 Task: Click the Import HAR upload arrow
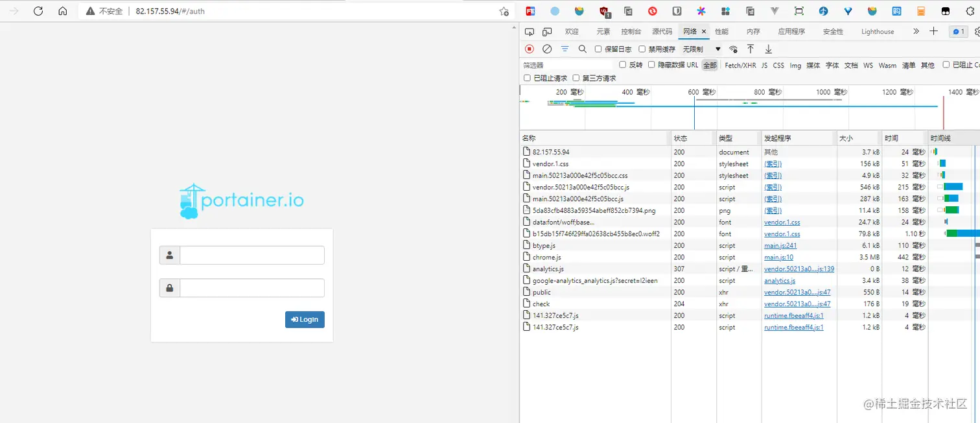pyautogui.click(x=751, y=49)
